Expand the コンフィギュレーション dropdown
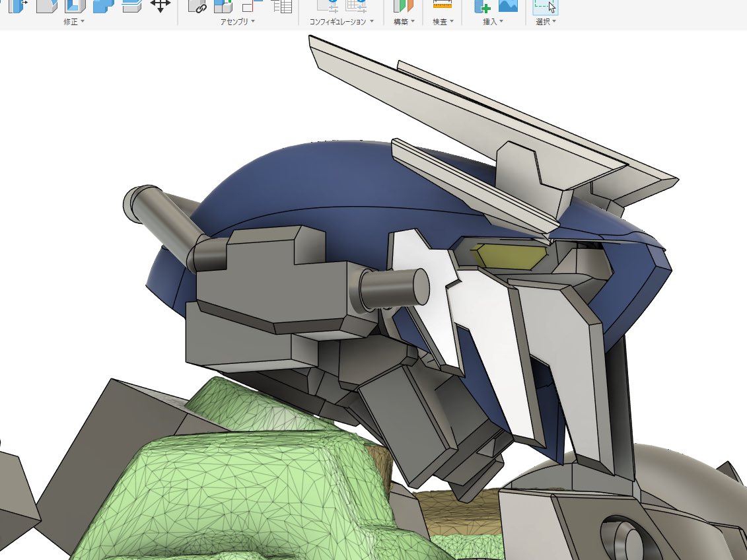Viewport: 747px width, 560px height. coord(341,21)
